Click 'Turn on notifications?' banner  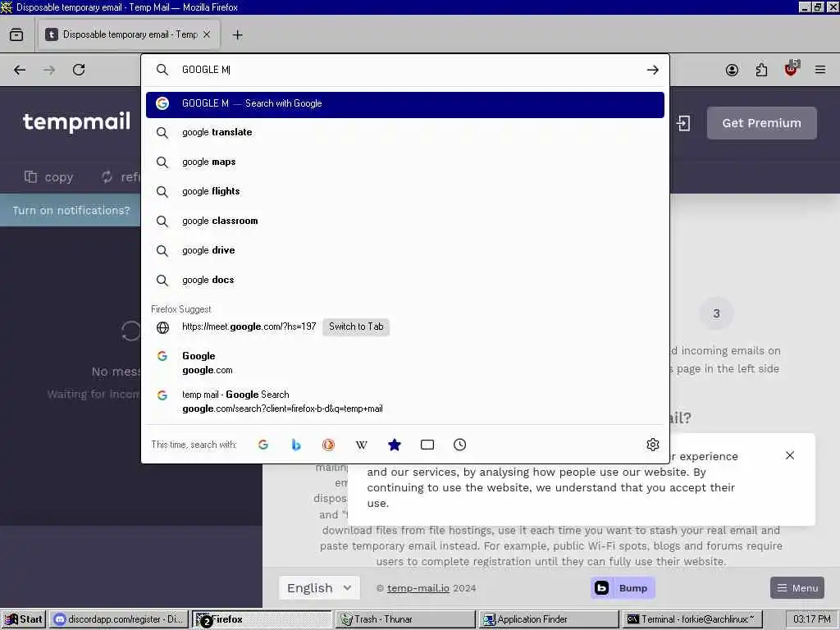click(71, 211)
